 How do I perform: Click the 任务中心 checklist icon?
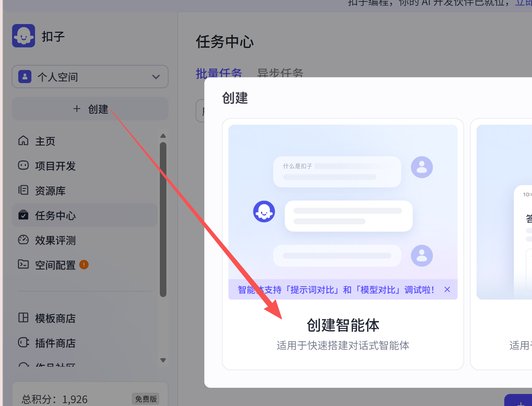[x=23, y=215]
